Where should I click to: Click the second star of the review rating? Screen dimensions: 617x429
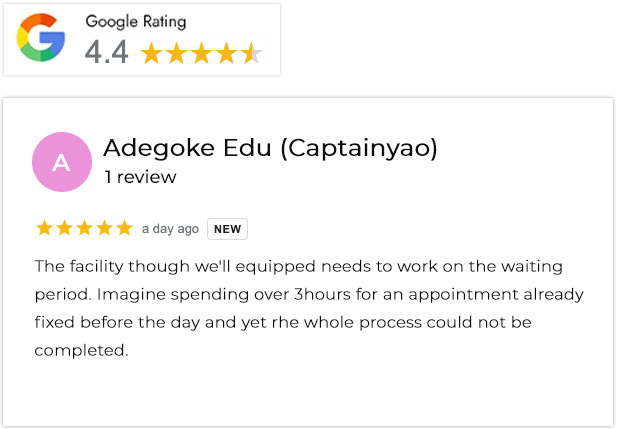64,228
